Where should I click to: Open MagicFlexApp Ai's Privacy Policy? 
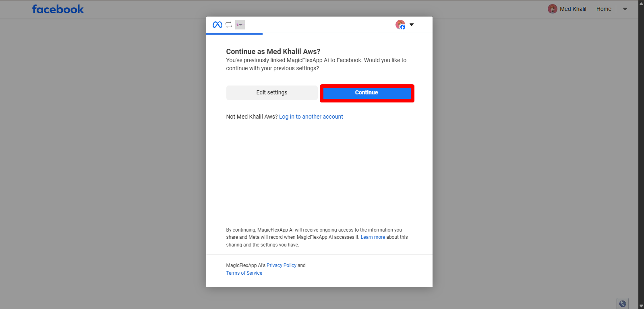(x=282, y=265)
